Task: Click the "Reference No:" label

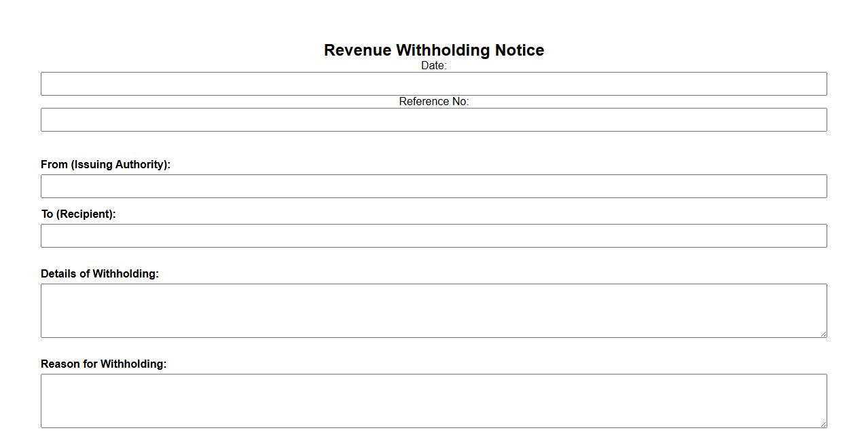Action: [433, 102]
